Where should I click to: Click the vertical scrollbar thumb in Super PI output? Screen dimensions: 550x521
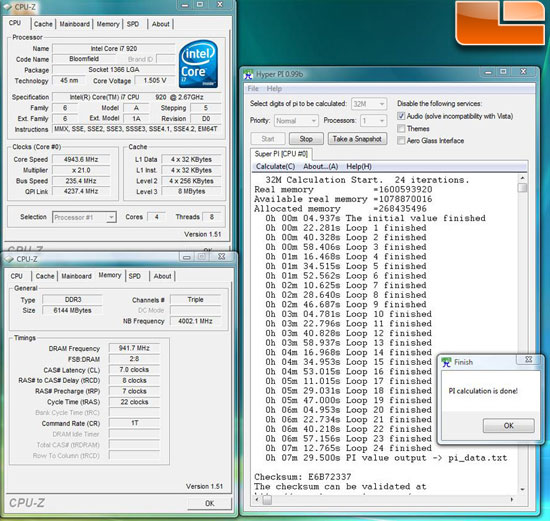tap(523, 188)
